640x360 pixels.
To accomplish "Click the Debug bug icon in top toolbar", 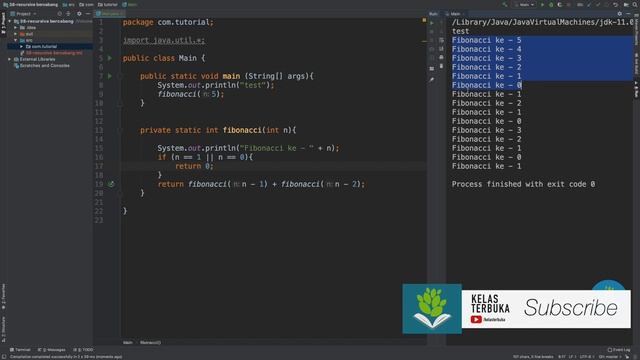I will [551, 4].
